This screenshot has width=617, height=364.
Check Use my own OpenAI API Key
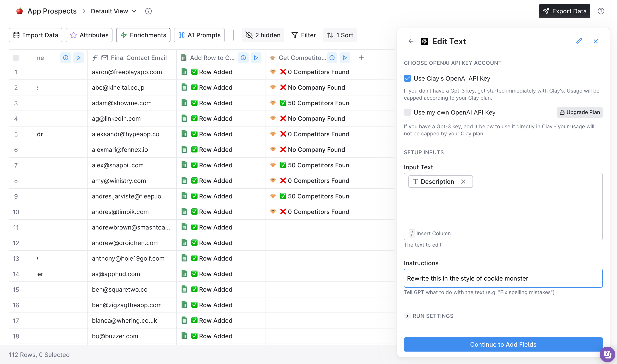click(x=407, y=112)
